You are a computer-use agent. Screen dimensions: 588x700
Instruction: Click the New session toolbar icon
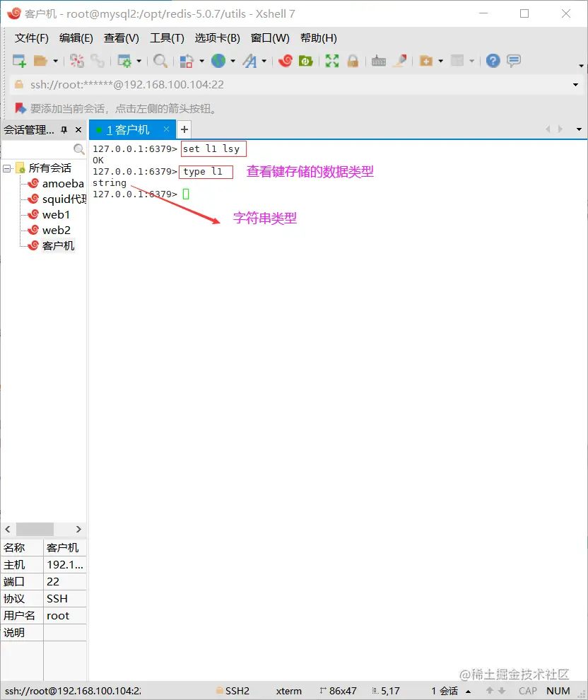pos(19,61)
